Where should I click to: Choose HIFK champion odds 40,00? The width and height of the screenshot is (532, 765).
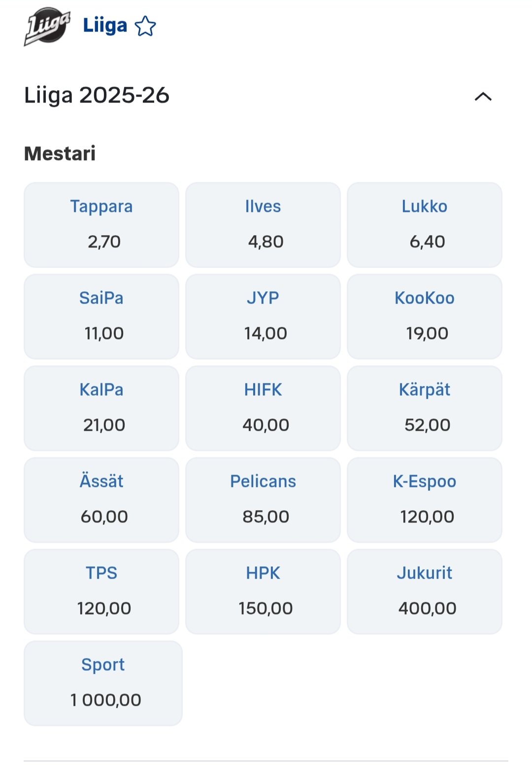(x=263, y=408)
